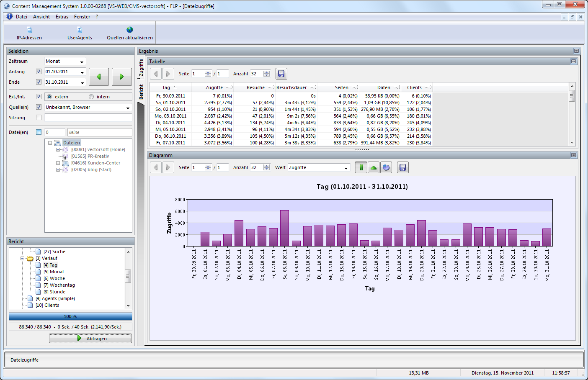The width and height of the screenshot is (588, 380).
Task: Open the IP-Adressen toolbar item
Action: (29, 33)
